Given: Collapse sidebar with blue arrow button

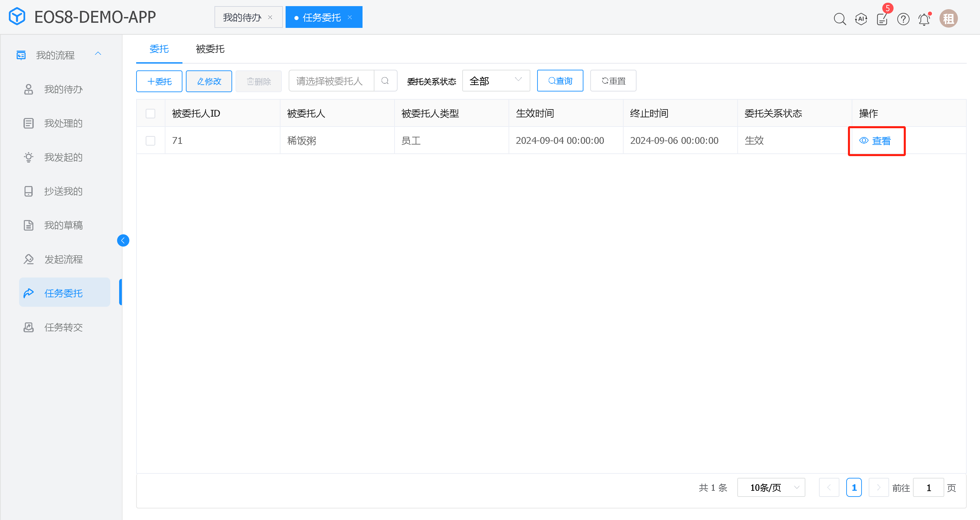Looking at the screenshot, I should click(123, 240).
